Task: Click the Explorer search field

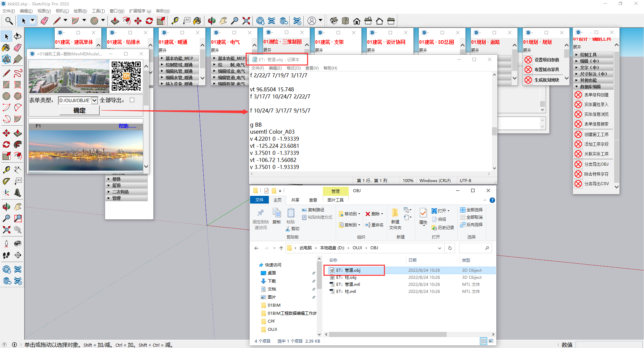Action: coord(475,248)
